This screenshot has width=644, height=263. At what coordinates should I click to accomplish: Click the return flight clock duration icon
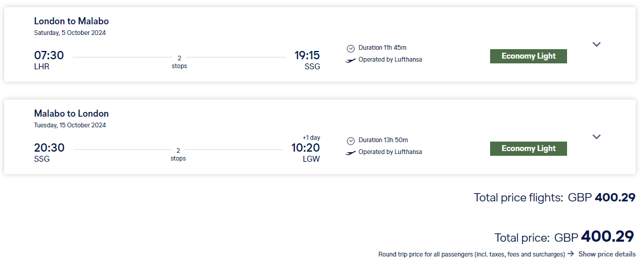351,141
